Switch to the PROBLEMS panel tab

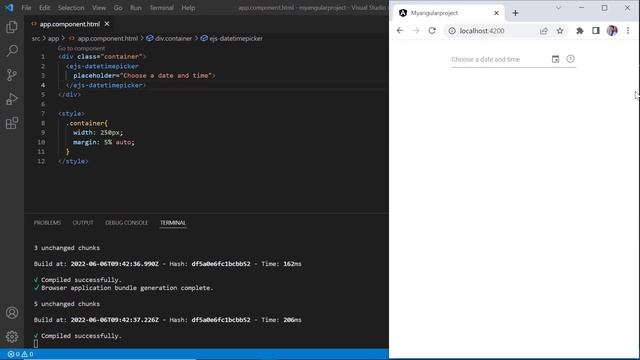tap(47, 223)
